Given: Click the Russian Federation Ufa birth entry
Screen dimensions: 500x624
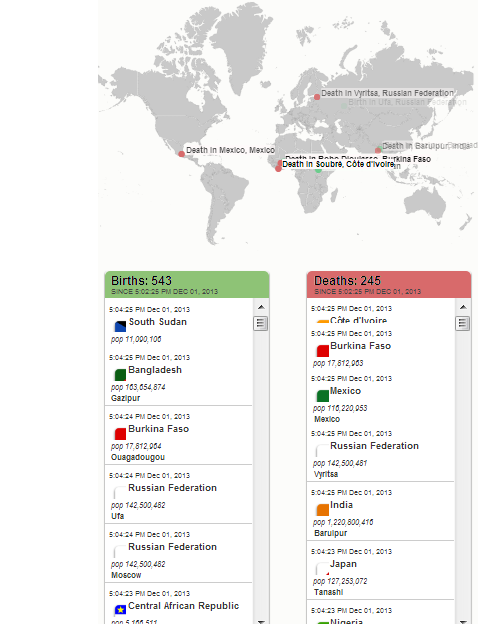Looking at the screenshot, I should click(x=178, y=494).
